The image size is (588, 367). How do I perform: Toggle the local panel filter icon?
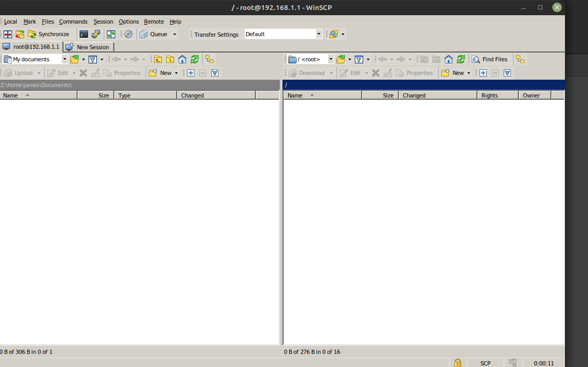coord(93,59)
